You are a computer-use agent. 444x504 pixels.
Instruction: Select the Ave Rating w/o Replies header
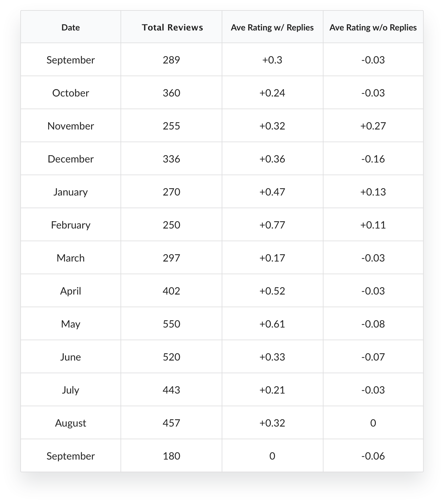pyautogui.click(x=373, y=28)
